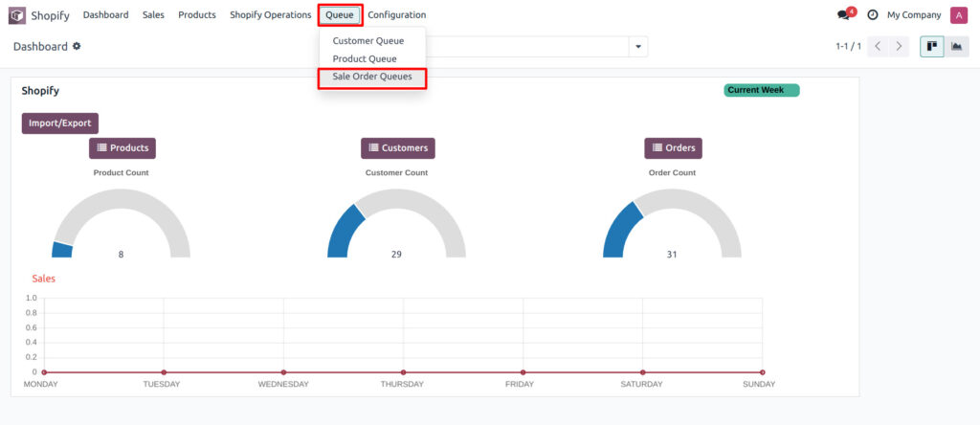
Task: Open the activities clock icon
Action: pos(872,15)
